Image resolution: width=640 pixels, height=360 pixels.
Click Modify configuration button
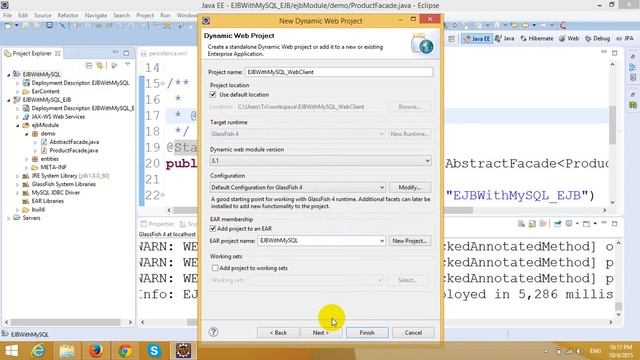tap(409, 187)
